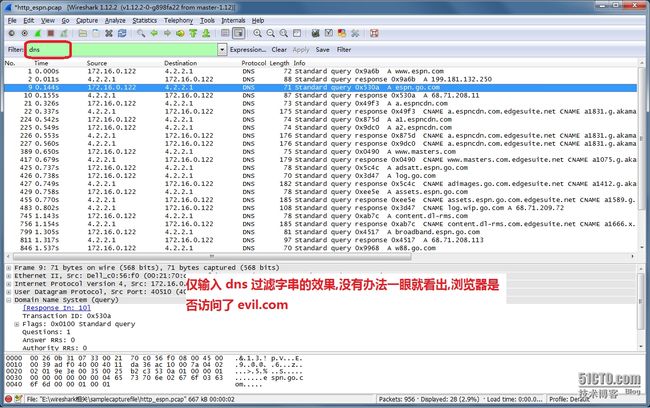Open the Statistics menu

pyautogui.click(x=144, y=20)
